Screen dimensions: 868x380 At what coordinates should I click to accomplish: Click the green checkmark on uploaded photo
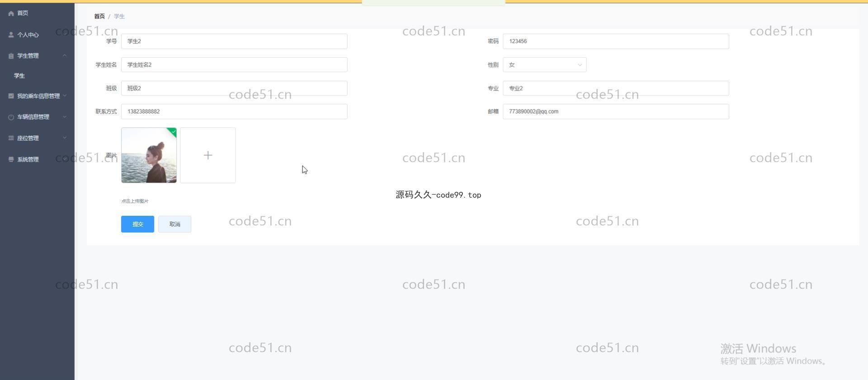point(173,132)
